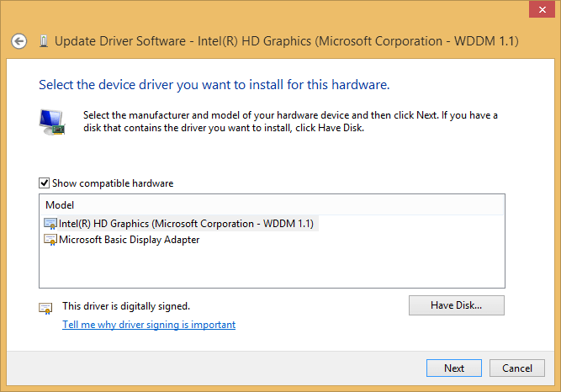
Task: Click the Intel(R) HD Graphics driver icon
Action: pos(50,224)
